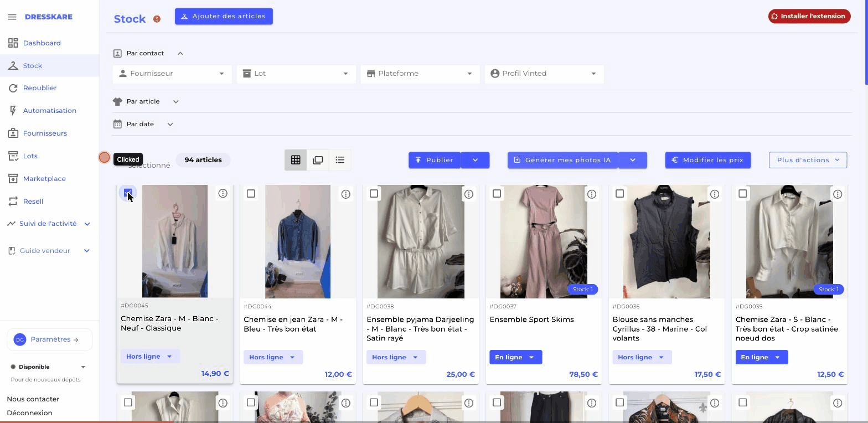This screenshot has height=423, width=868.
Task: Expand Suivi de l'activité menu
Action: click(87, 224)
